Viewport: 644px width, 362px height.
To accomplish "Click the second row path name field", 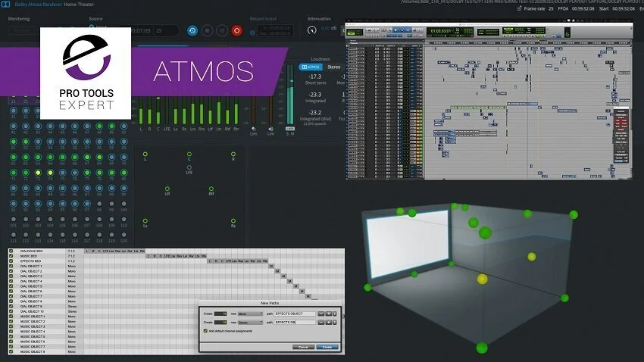I will pos(295,323).
